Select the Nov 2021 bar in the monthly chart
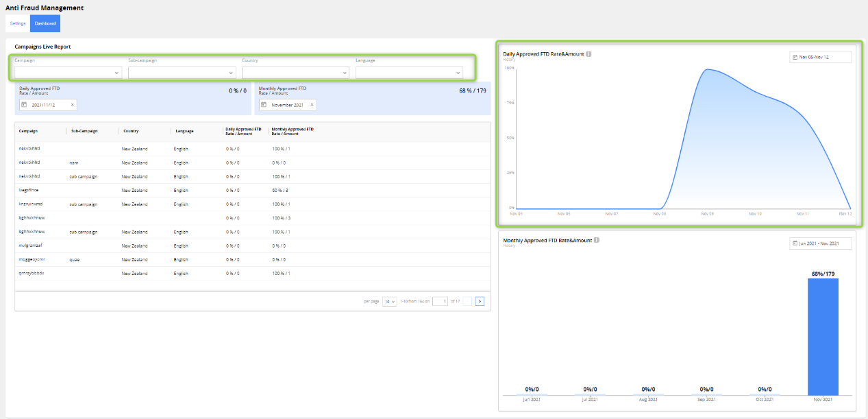 (x=822, y=336)
